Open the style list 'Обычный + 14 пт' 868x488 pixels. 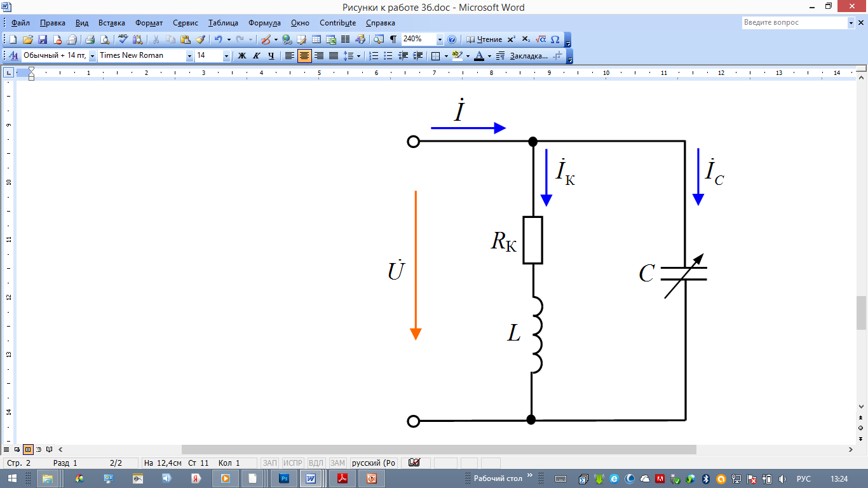point(93,56)
